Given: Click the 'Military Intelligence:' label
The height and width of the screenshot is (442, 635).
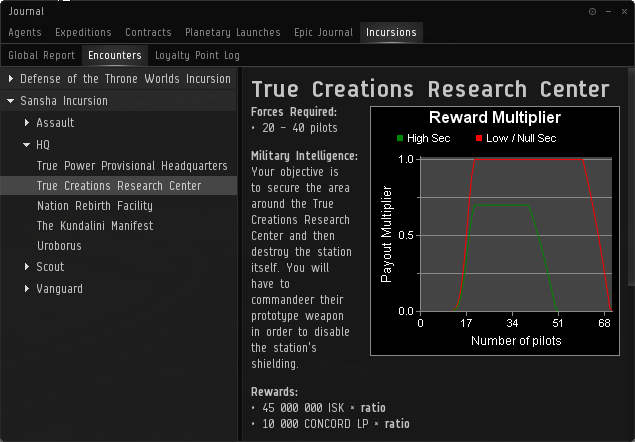Looking at the screenshot, I should point(304,156).
